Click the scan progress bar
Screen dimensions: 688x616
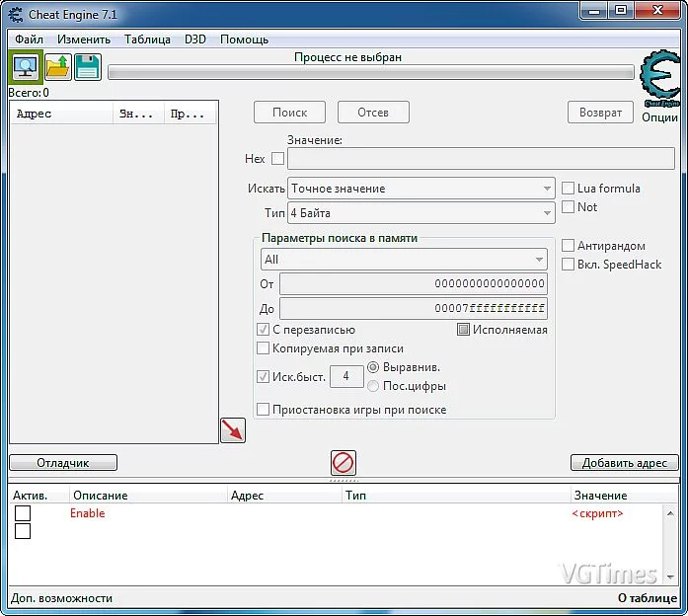click(371, 72)
